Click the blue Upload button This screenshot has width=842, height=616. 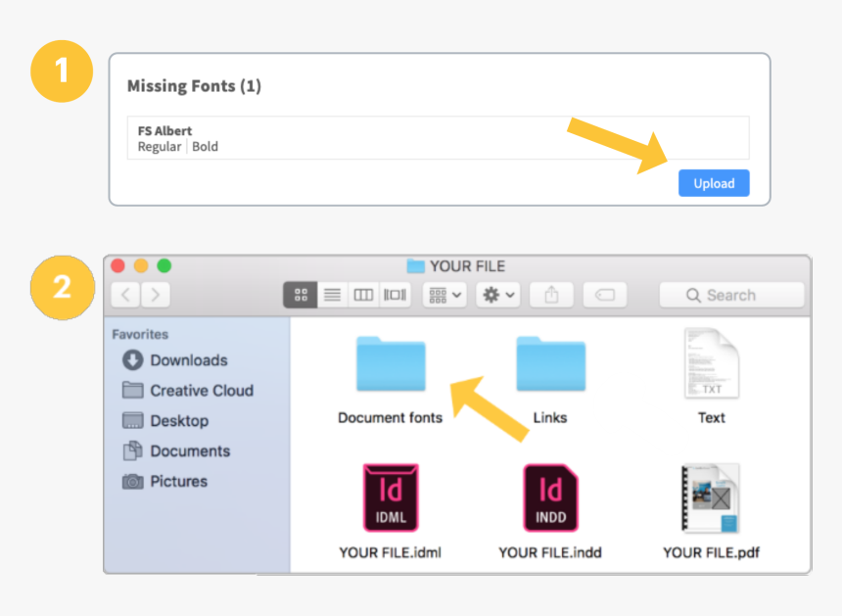click(714, 183)
